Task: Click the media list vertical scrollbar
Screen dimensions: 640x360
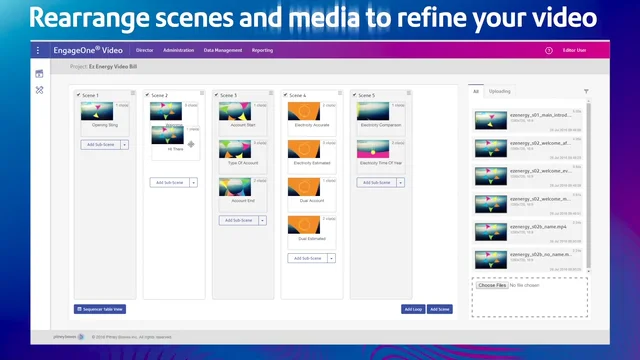Action: (x=589, y=186)
